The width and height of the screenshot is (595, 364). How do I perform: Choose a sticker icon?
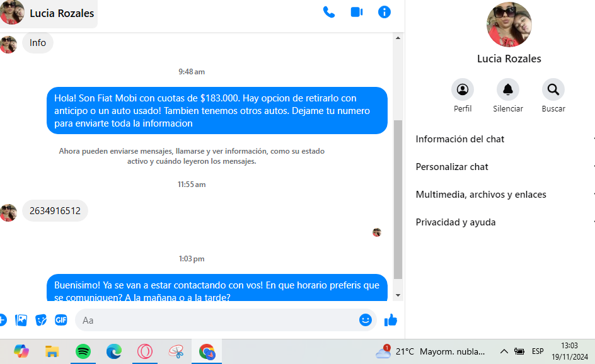tap(41, 321)
